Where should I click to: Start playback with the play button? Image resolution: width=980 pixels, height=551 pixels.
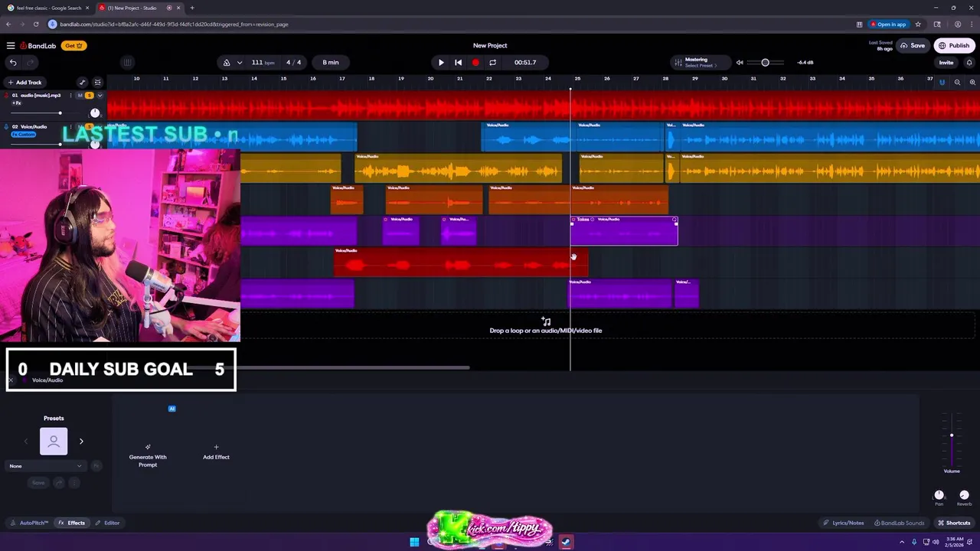tap(441, 63)
